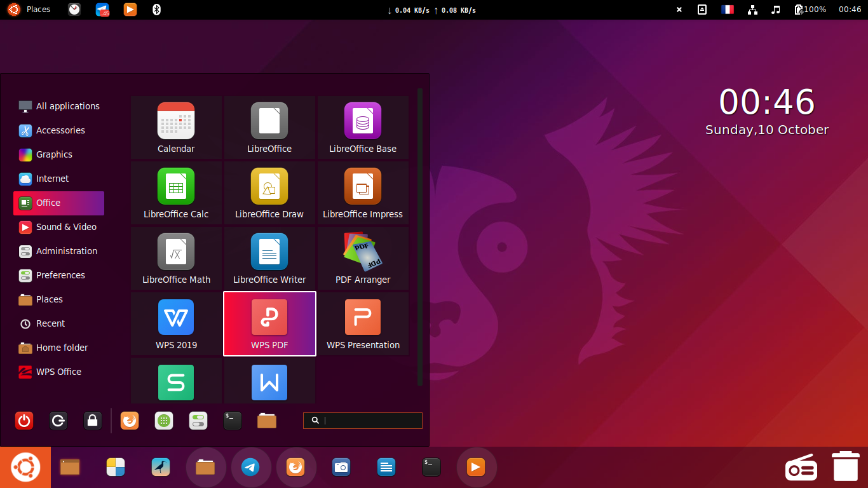Launch terminal from the menu's shortcut row
The height and width of the screenshot is (488, 868).
point(233,421)
